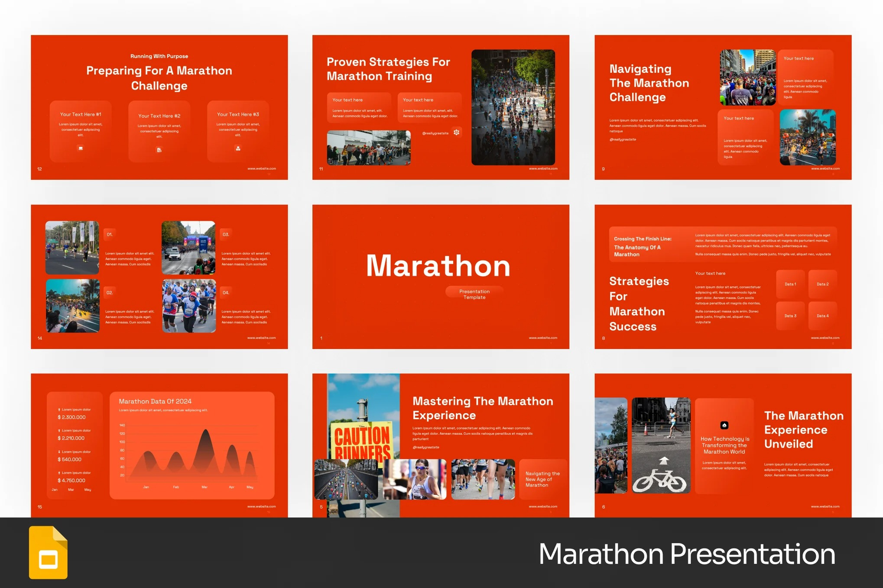
Task: Click the $ 4.750.000 statistic value
Action: [71, 480]
